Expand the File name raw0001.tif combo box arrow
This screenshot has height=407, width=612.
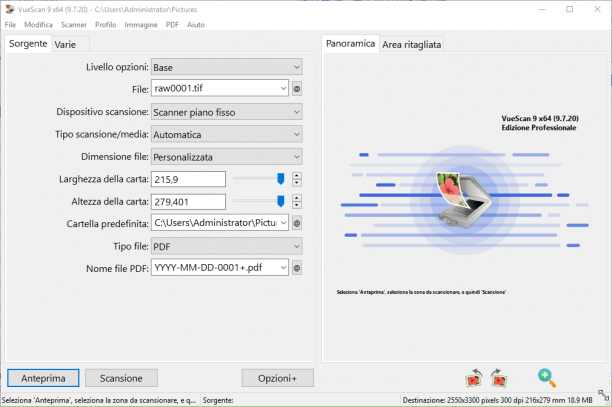tap(283, 89)
